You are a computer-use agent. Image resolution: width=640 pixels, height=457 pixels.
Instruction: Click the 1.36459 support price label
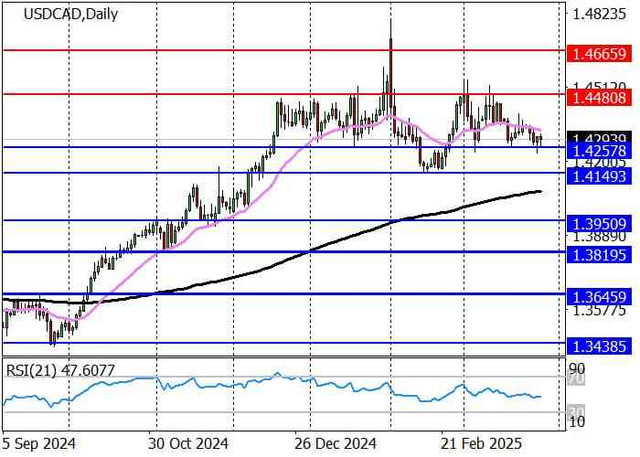(599, 297)
